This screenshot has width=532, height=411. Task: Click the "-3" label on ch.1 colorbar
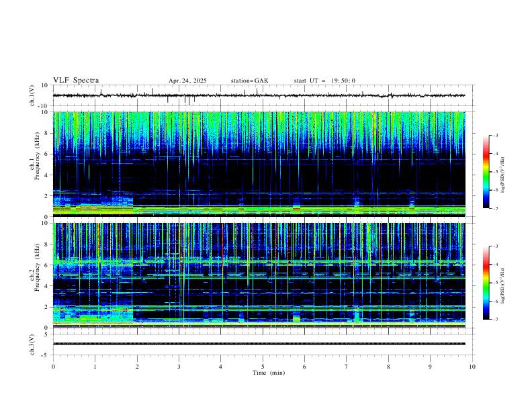(x=496, y=135)
